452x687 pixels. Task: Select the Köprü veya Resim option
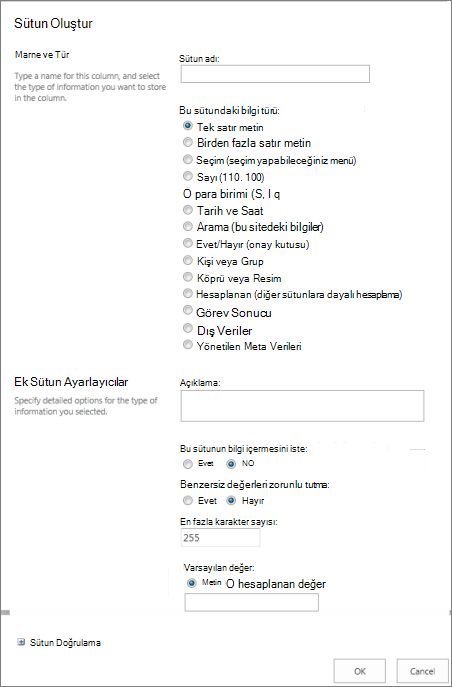(188, 277)
